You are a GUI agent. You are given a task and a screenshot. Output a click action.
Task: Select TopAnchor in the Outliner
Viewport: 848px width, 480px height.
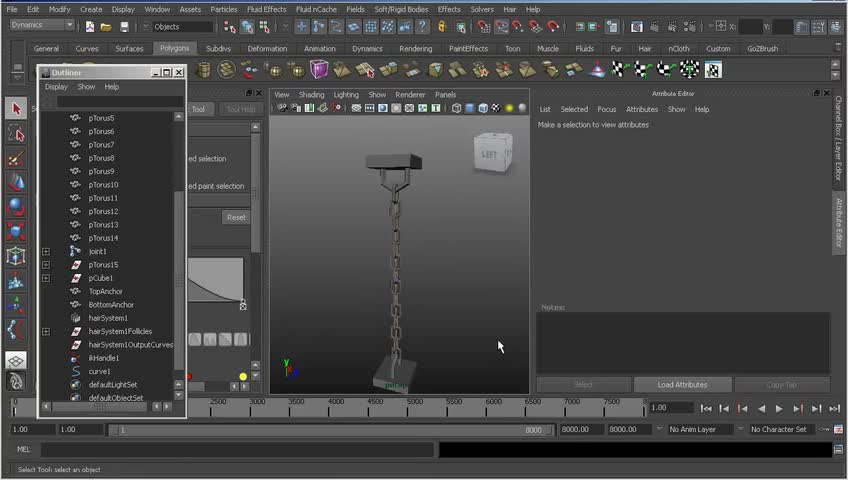pyautogui.click(x=105, y=291)
